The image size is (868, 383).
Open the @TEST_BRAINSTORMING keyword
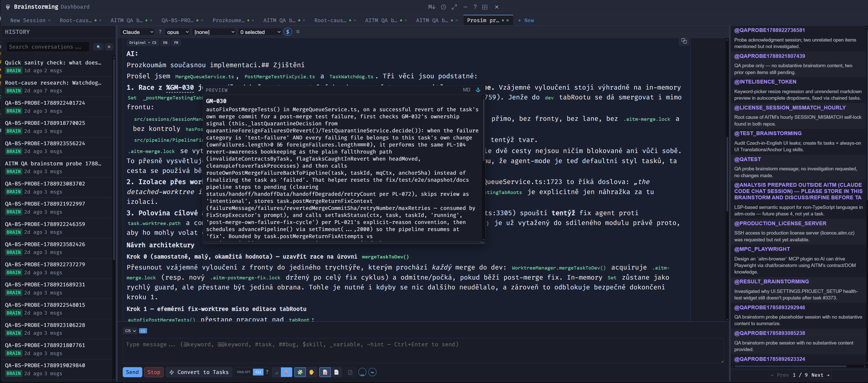point(768,134)
